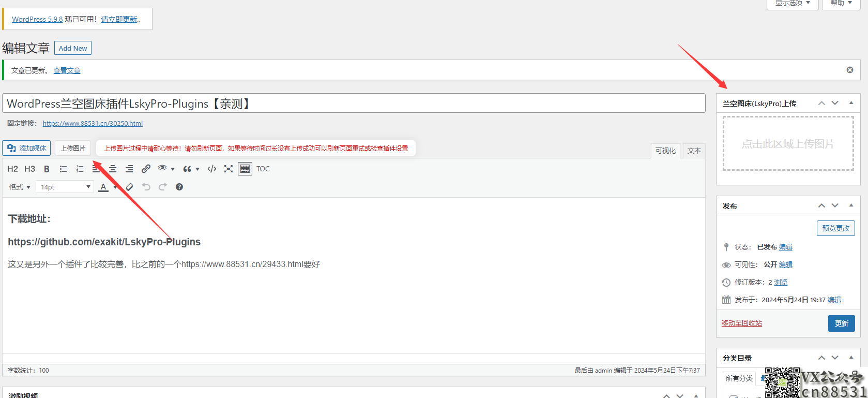Apply Heading 2 format
The image size is (868, 398).
pos(12,169)
